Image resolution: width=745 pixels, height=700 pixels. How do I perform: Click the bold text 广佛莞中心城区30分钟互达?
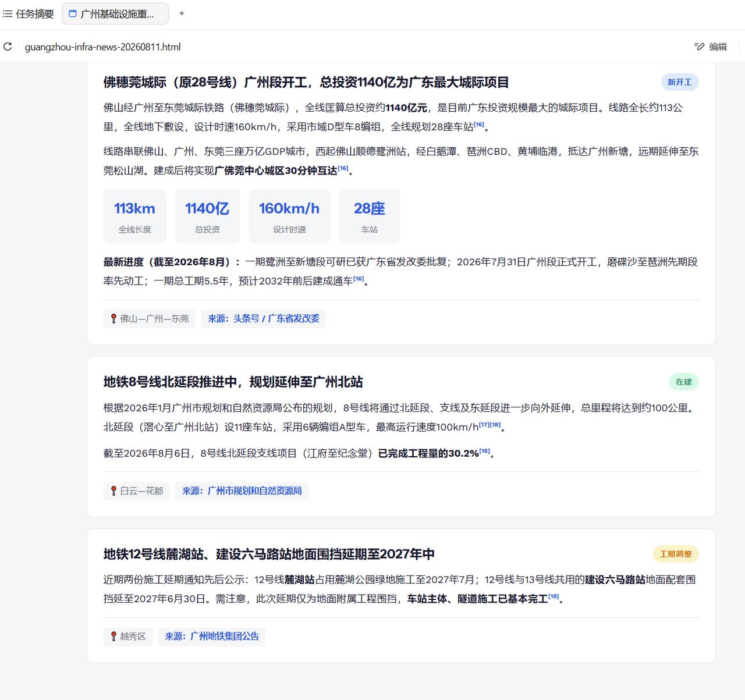(x=276, y=170)
